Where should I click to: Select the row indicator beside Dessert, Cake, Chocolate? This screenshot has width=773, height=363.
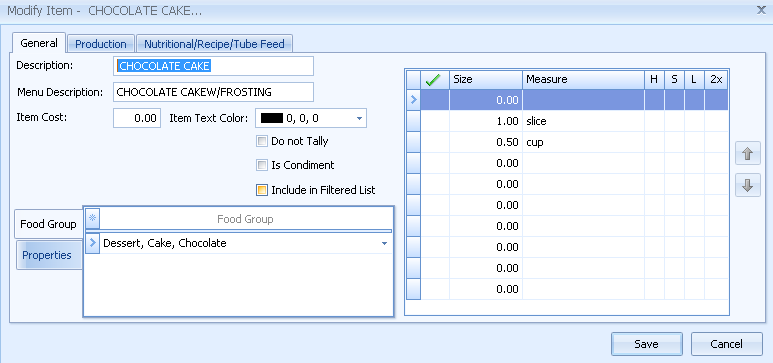coord(92,243)
